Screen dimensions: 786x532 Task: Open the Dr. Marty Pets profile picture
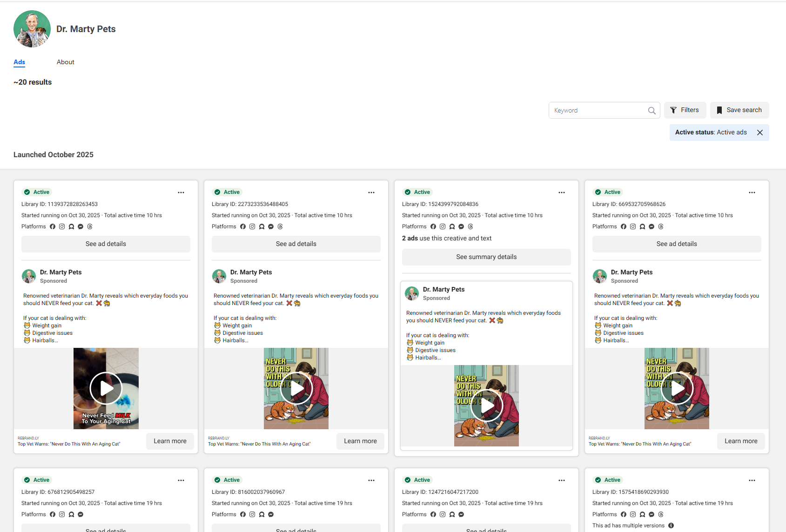[x=32, y=29]
